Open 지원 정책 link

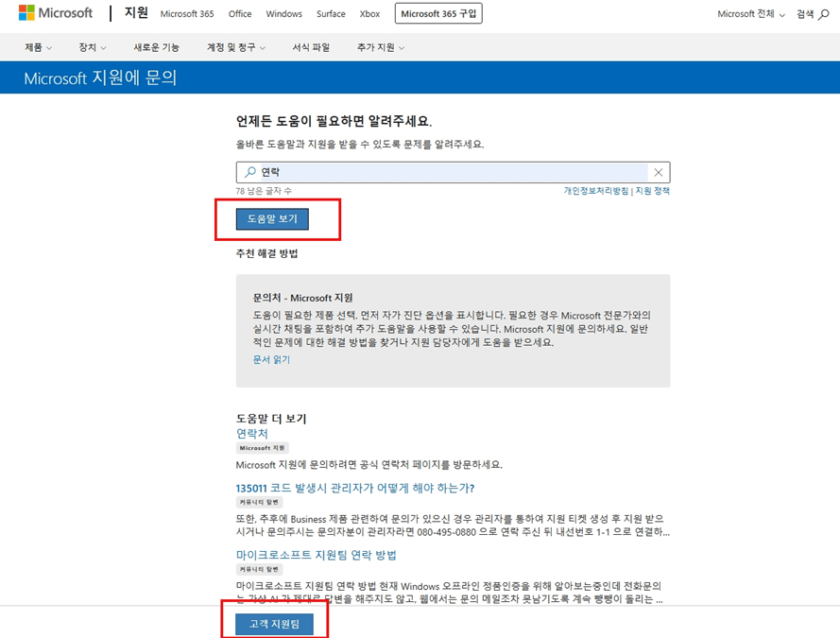[653, 191]
